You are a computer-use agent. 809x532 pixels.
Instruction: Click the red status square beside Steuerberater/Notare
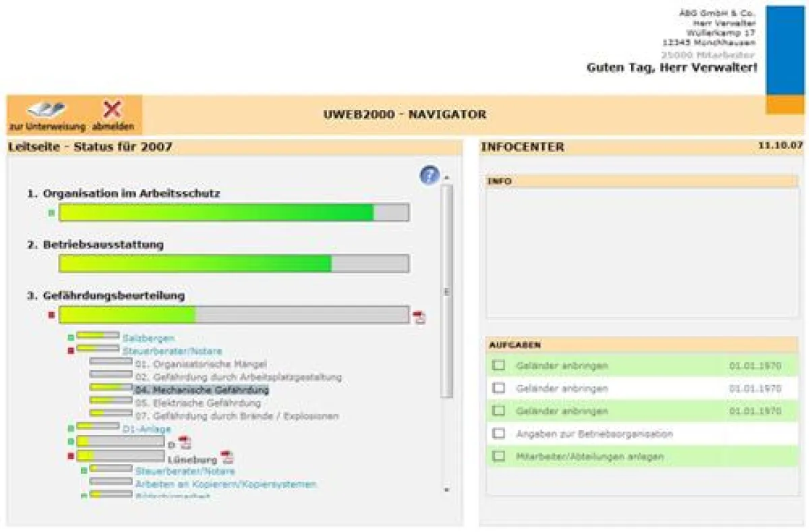coord(71,349)
